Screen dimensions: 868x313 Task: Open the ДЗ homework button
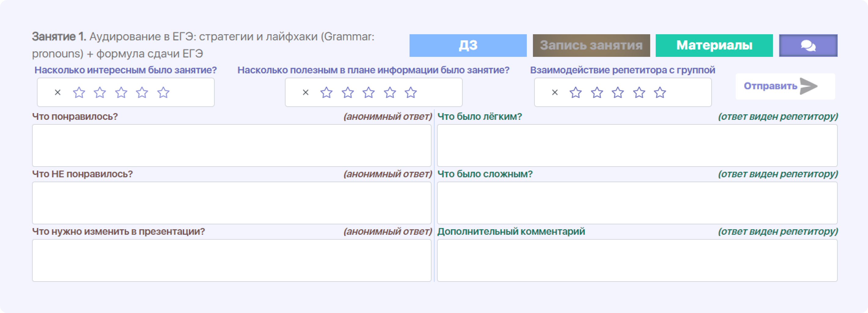coord(468,46)
